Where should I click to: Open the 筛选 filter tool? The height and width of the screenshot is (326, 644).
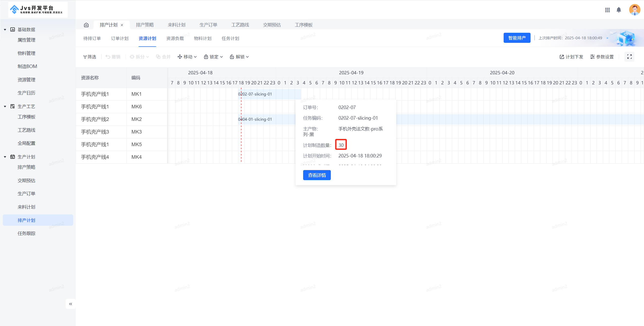click(x=90, y=57)
